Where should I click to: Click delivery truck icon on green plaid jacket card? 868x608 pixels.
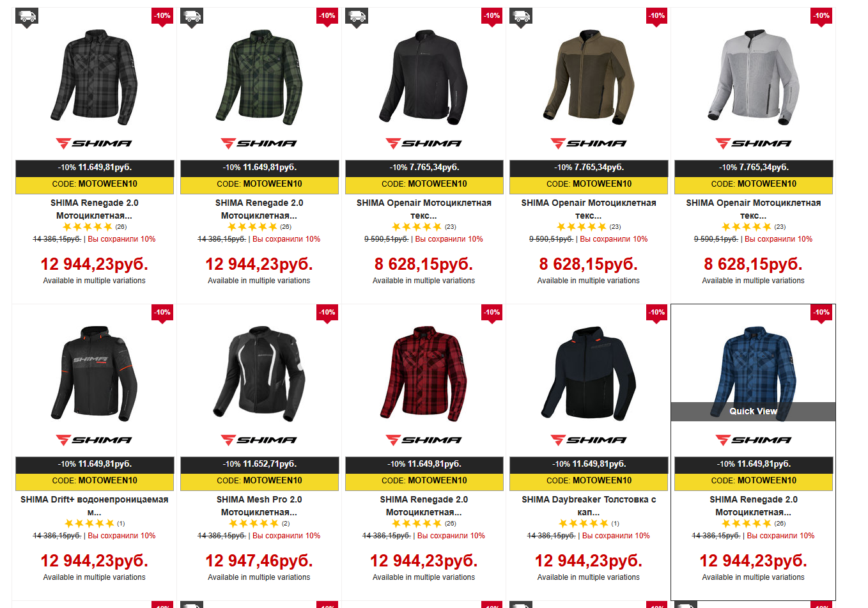coord(192,18)
